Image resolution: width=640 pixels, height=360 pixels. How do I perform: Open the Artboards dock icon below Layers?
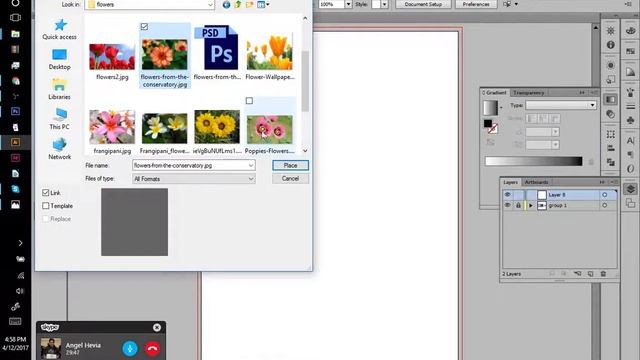click(630, 203)
